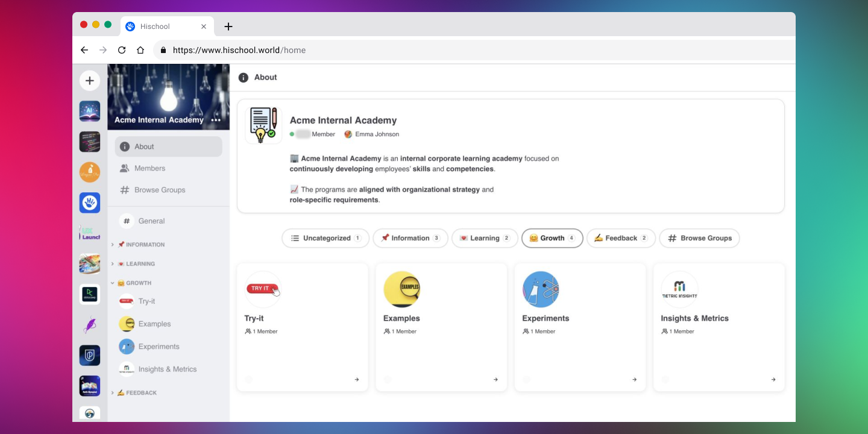Click Browse Groups pill button

[x=699, y=238]
